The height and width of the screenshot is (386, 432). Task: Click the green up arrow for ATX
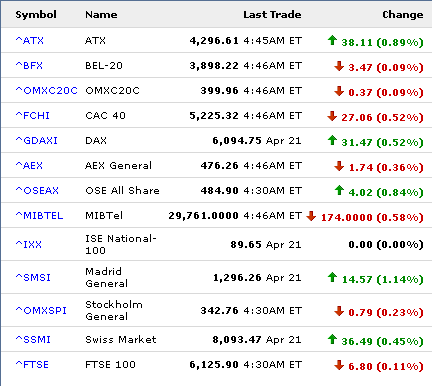(332, 40)
